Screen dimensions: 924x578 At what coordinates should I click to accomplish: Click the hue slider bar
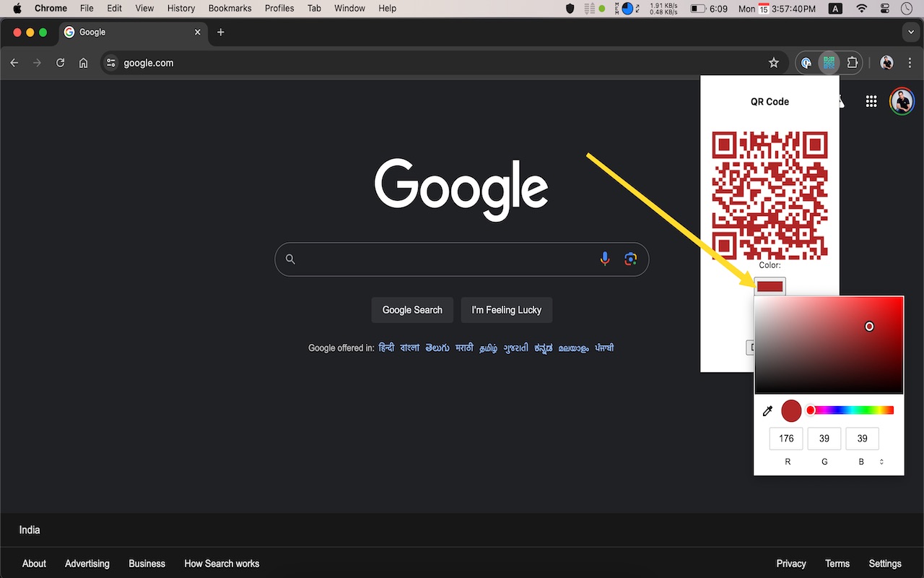coord(852,410)
